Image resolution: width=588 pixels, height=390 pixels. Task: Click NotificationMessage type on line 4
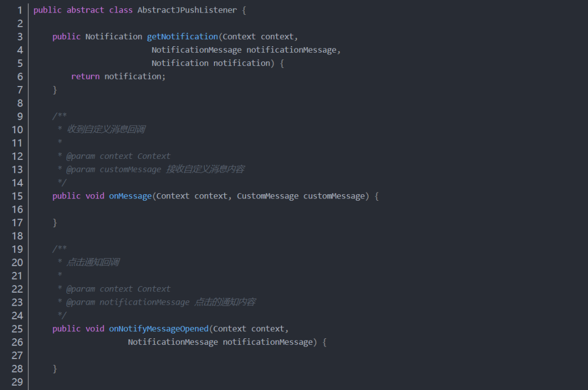tap(197, 50)
